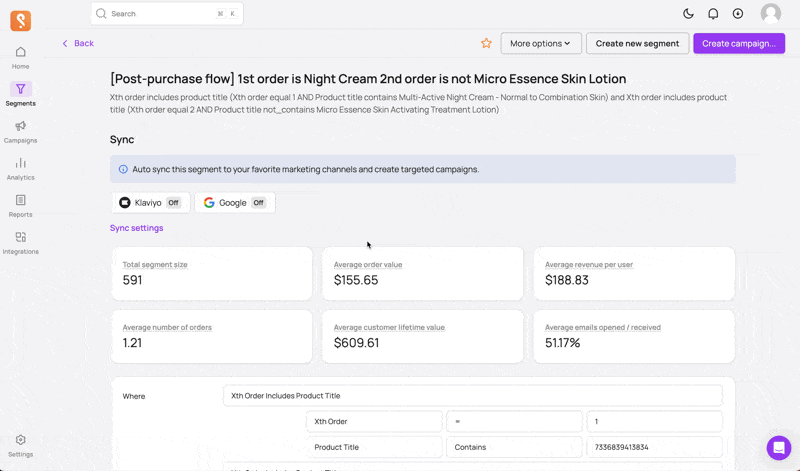Toggle Google sync Off badge
Image resolution: width=800 pixels, height=471 pixels.
point(258,203)
